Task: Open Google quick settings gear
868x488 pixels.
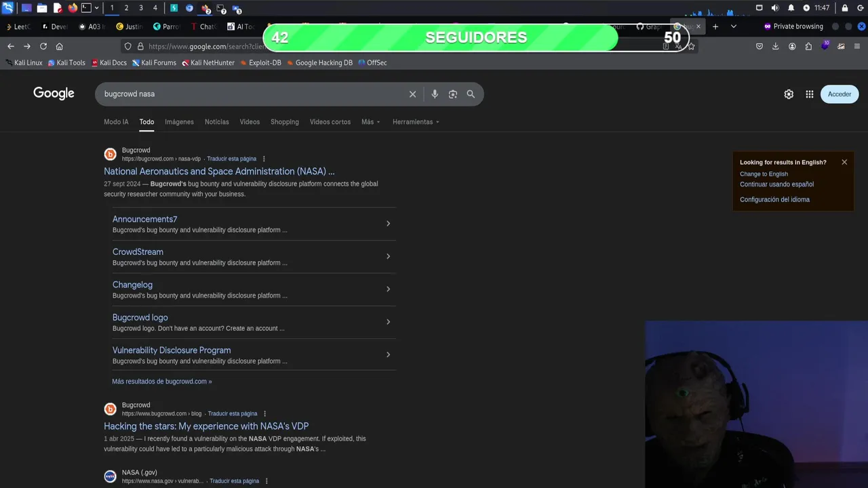Action: click(789, 94)
